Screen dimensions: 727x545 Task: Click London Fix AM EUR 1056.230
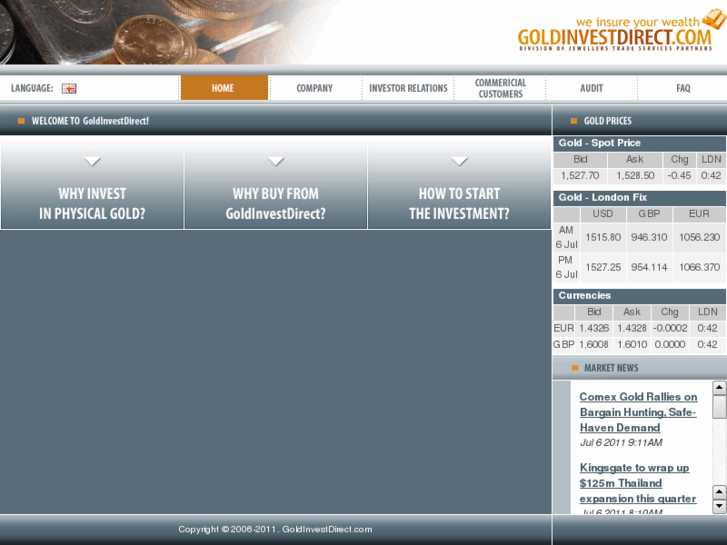699,237
